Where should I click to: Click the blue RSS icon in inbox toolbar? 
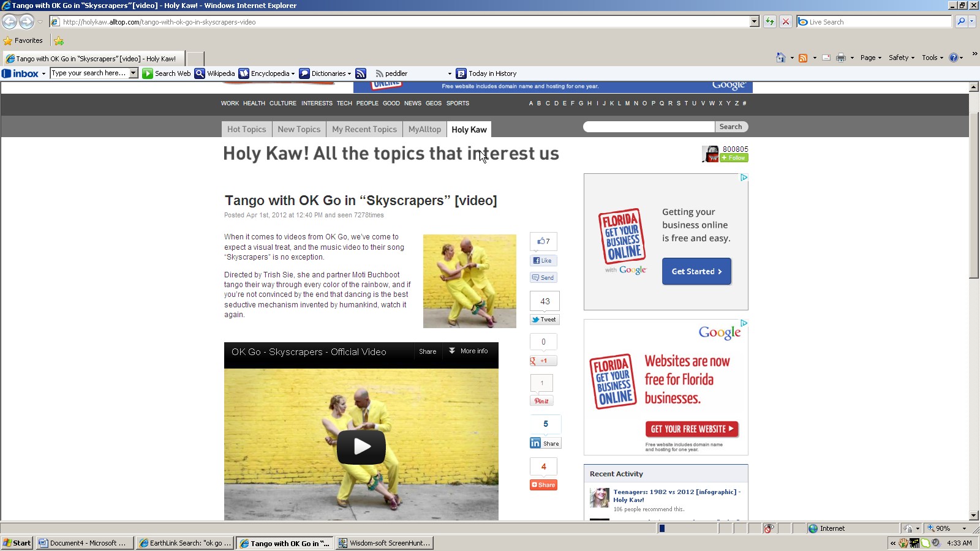tap(361, 73)
